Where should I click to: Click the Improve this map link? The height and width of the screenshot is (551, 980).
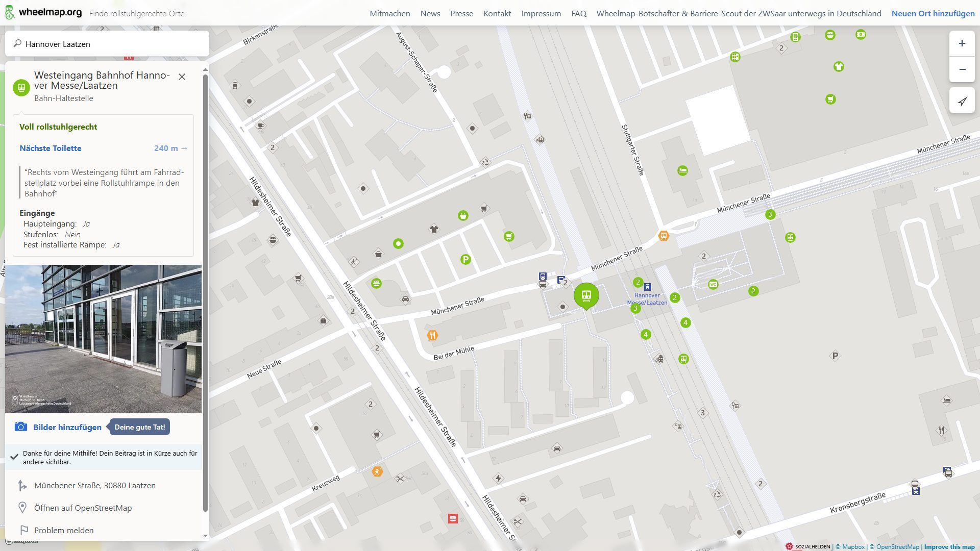click(x=949, y=547)
